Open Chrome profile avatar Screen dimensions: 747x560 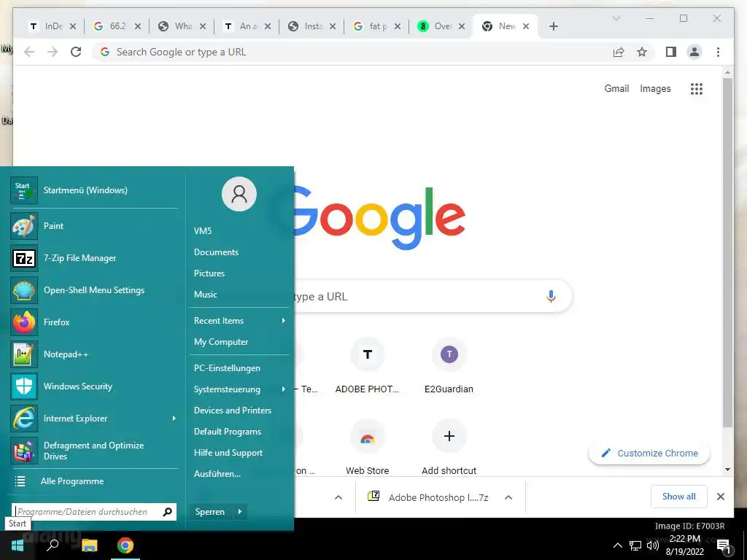click(x=694, y=52)
